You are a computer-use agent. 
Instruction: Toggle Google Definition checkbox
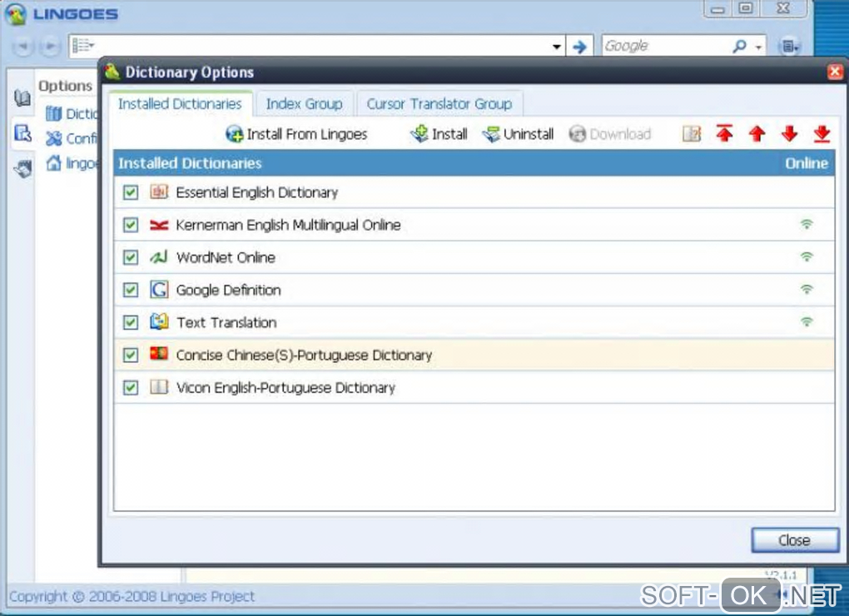[131, 290]
